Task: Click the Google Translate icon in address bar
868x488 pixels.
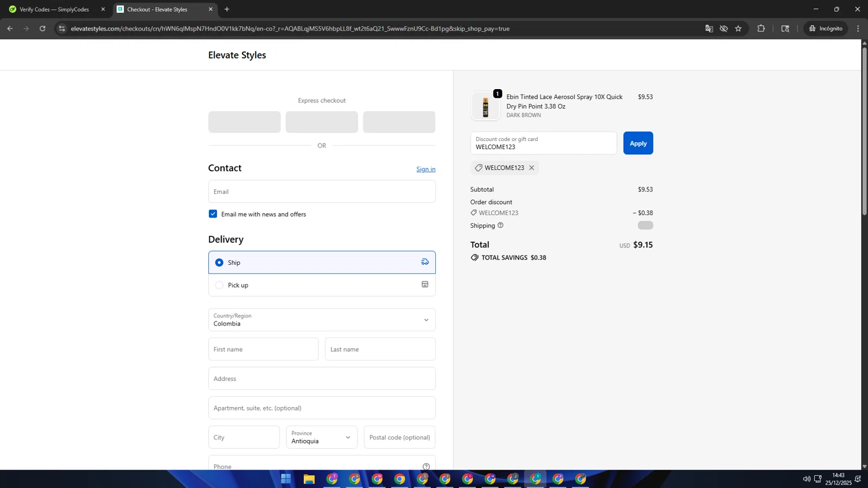Action: click(709, 28)
